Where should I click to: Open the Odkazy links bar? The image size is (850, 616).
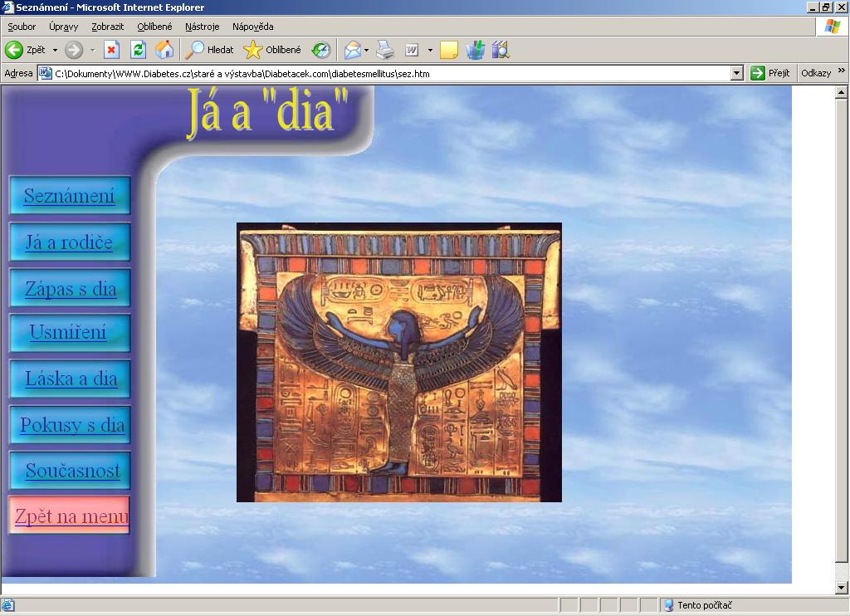(816, 73)
